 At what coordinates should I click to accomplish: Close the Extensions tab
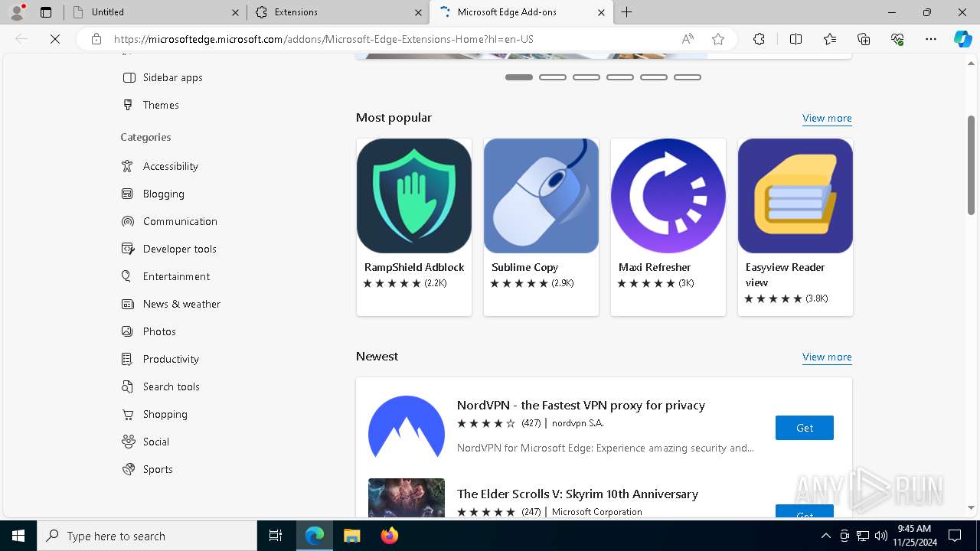pyautogui.click(x=418, y=12)
